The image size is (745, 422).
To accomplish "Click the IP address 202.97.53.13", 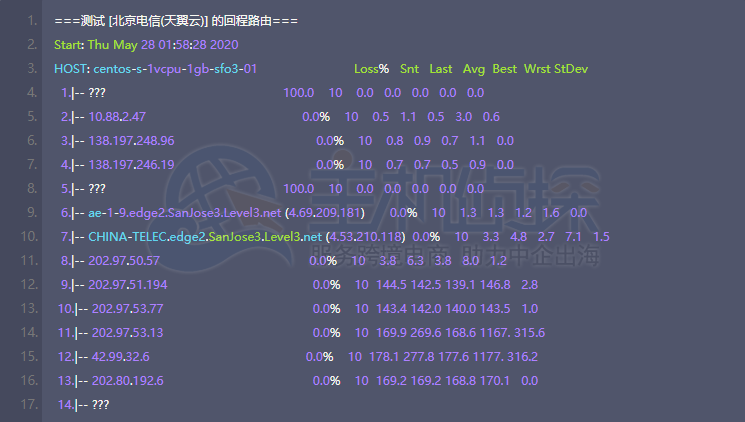I will point(128,333).
